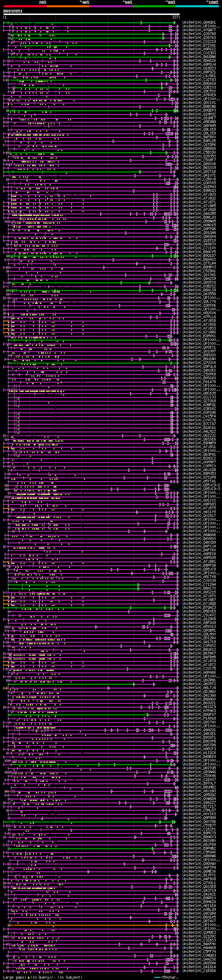Select the UniRef100_C5BID0 label
Image resolution: width=222 pixels, height=980 pixels.
199,153
